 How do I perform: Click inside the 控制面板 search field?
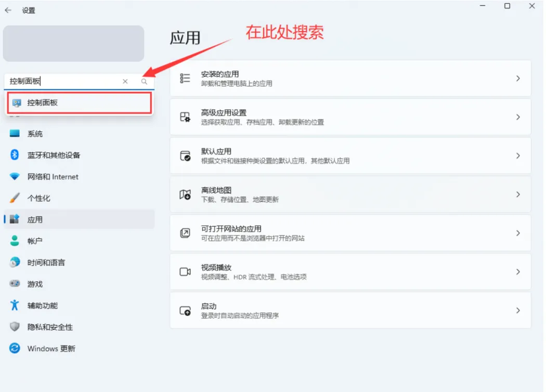tap(62, 81)
